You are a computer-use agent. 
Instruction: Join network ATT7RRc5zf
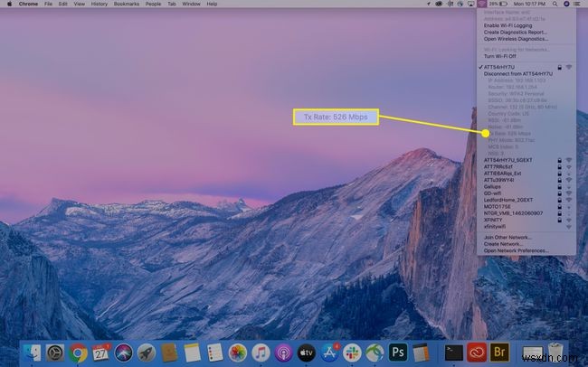coord(526,167)
